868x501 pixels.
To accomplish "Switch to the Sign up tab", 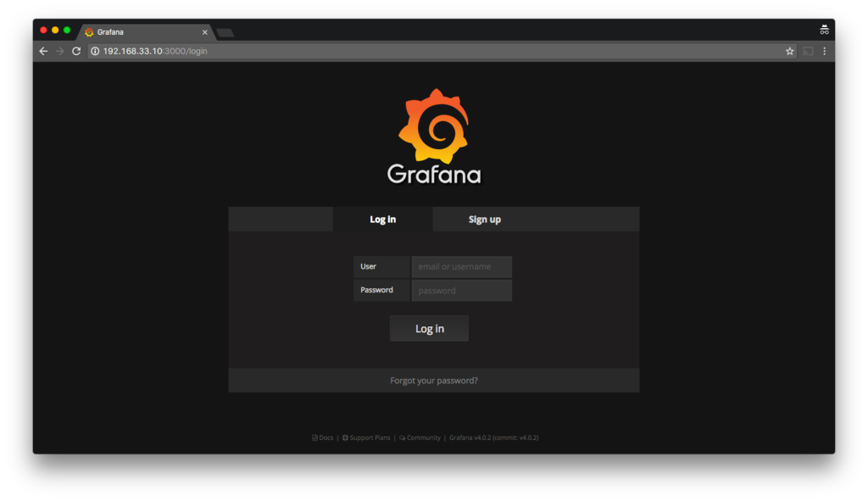I will point(484,220).
